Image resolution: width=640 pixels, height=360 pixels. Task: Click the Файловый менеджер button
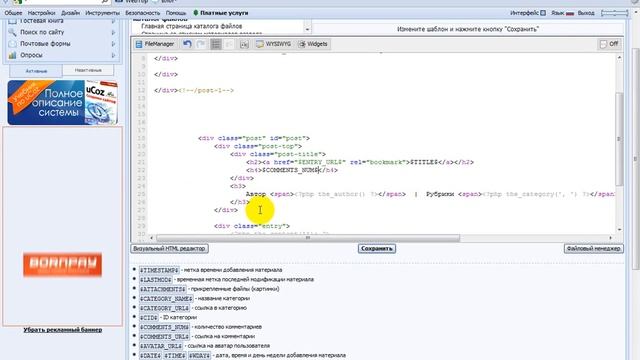click(593, 248)
